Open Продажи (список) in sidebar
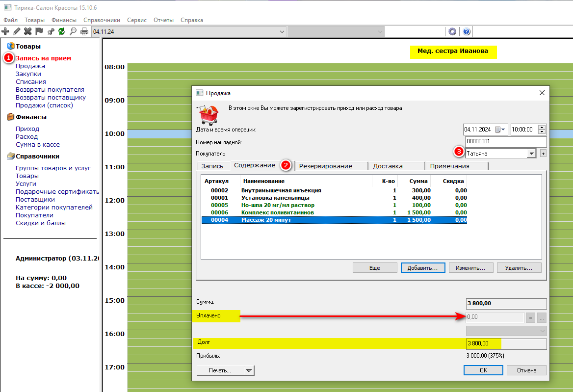573x392 pixels. (x=44, y=105)
